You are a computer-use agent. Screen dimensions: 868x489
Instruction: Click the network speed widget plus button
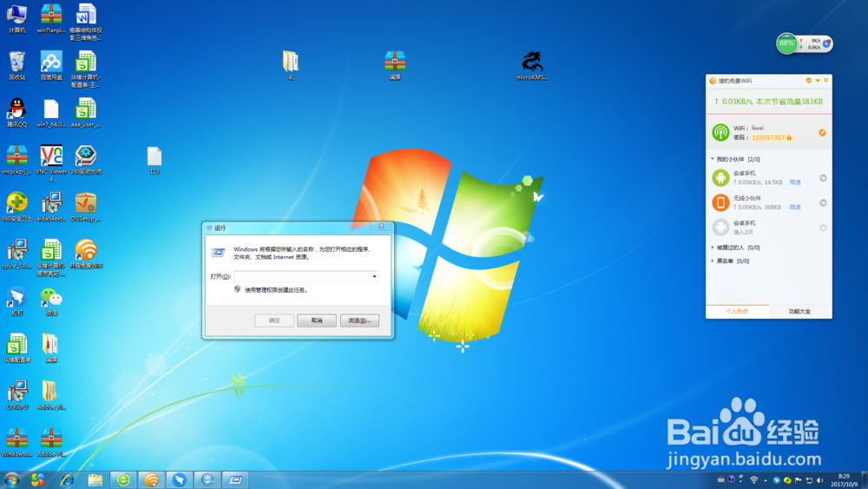click(x=826, y=43)
